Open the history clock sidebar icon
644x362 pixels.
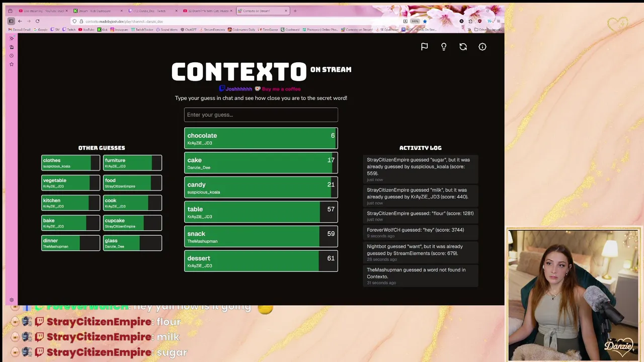pyautogui.click(x=12, y=55)
